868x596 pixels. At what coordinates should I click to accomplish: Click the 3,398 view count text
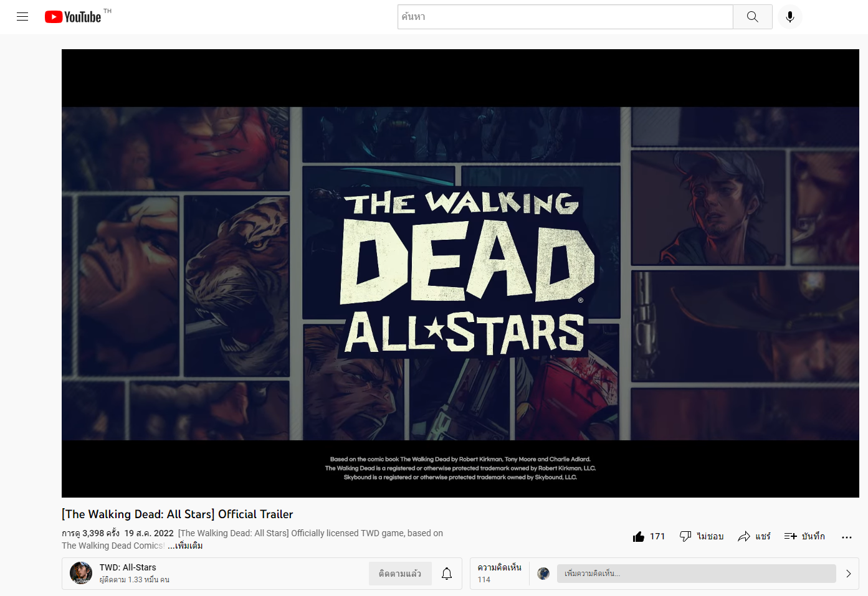[x=90, y=533]
